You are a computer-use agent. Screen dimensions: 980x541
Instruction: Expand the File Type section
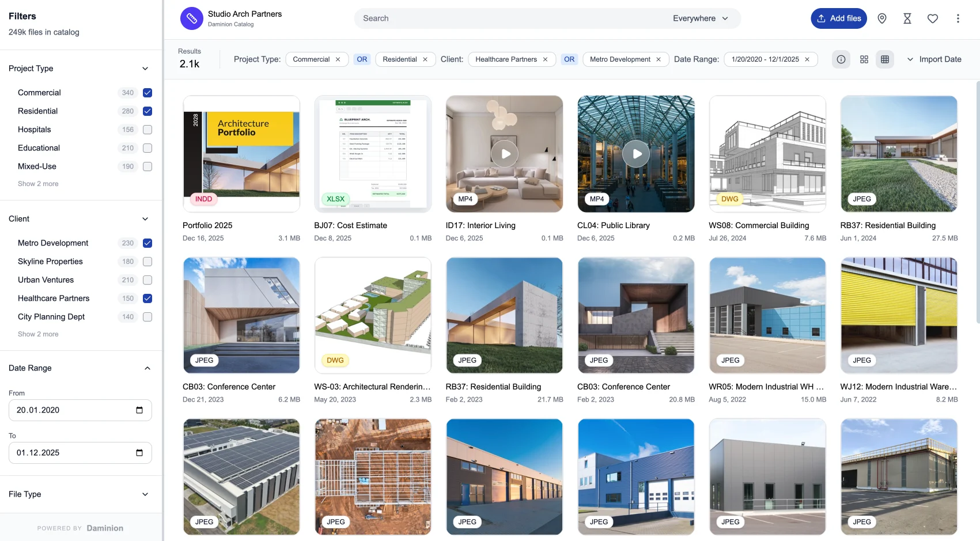click(x=145, y=494)
